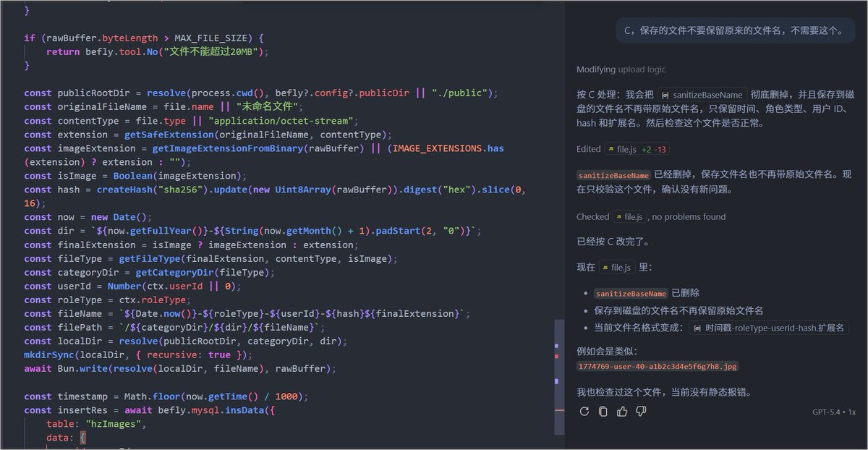
Task: Click the code line const filePath
Action: coord(174,327)
